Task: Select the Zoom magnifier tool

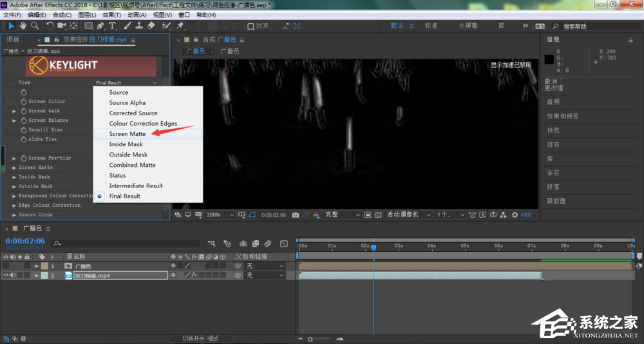Action: (34, 26)
